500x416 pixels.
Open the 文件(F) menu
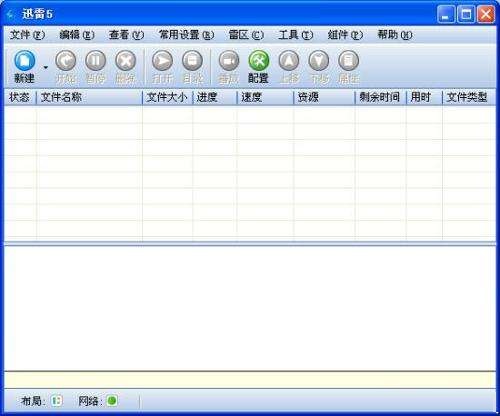click(x=27, y=35)
